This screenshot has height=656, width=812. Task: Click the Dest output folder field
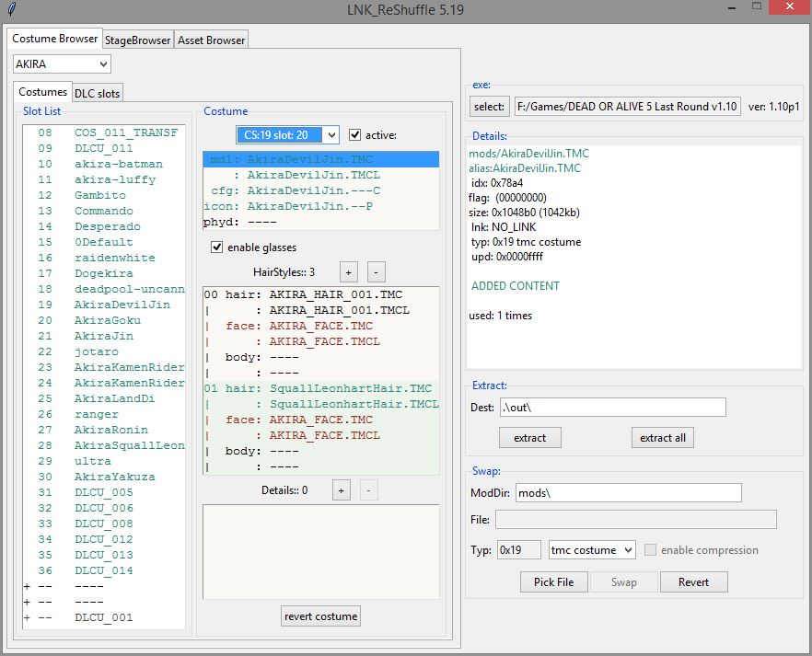(x=612, y=408)
